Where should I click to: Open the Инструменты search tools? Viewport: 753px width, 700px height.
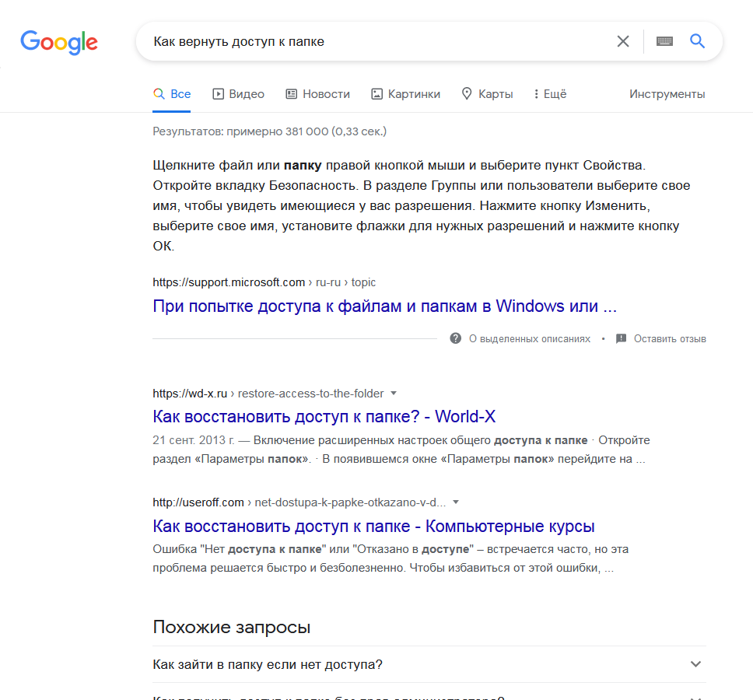[x=667, y=94]
